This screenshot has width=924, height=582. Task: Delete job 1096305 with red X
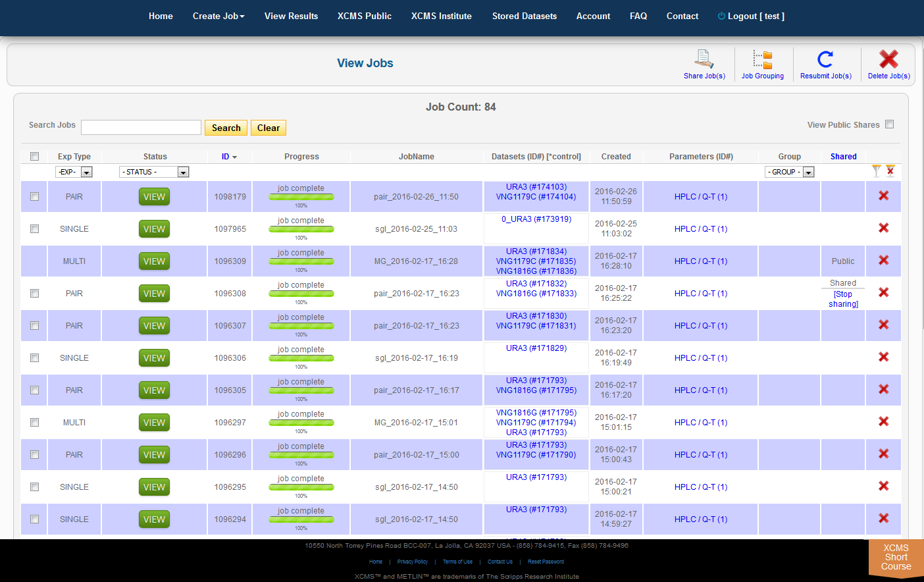tap(884, 389)
